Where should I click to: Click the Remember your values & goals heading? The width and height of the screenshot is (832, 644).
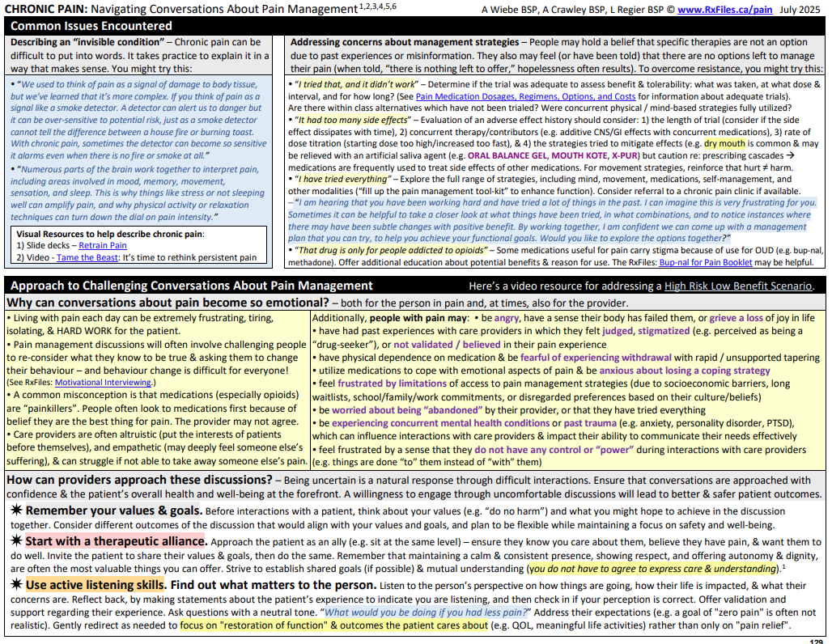(113, 511)
